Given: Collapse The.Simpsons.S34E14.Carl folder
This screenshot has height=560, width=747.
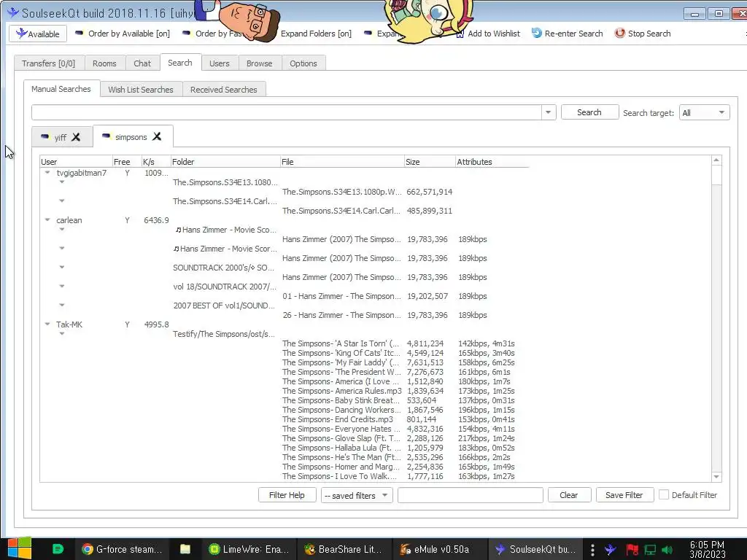Looking at the screenshot, I should coord(62,201).
